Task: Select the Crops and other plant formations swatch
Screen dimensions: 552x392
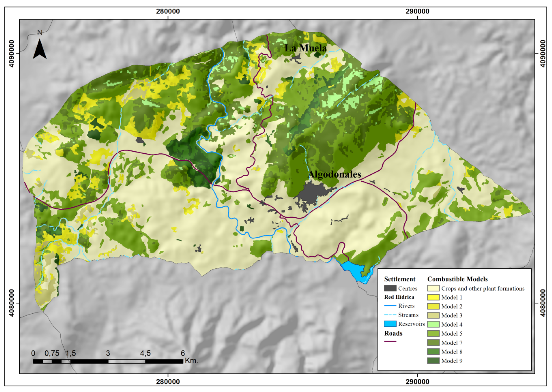Action: tap(433, 288)
